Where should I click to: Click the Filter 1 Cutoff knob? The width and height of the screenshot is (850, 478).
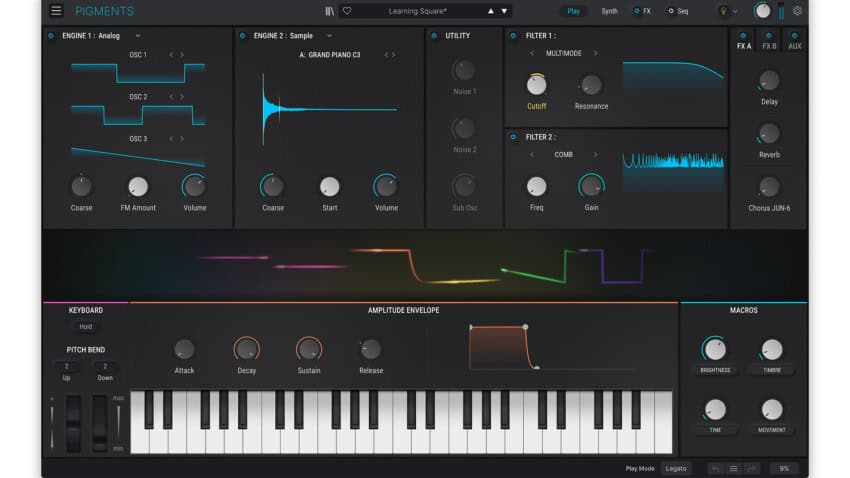click(x=537, y=86)
